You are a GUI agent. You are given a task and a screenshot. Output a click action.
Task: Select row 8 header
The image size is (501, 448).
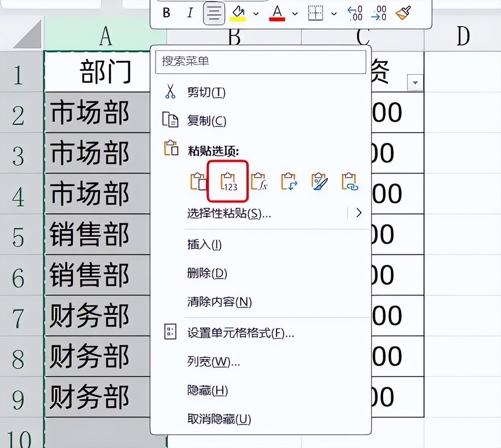click(x=22, y=357)
